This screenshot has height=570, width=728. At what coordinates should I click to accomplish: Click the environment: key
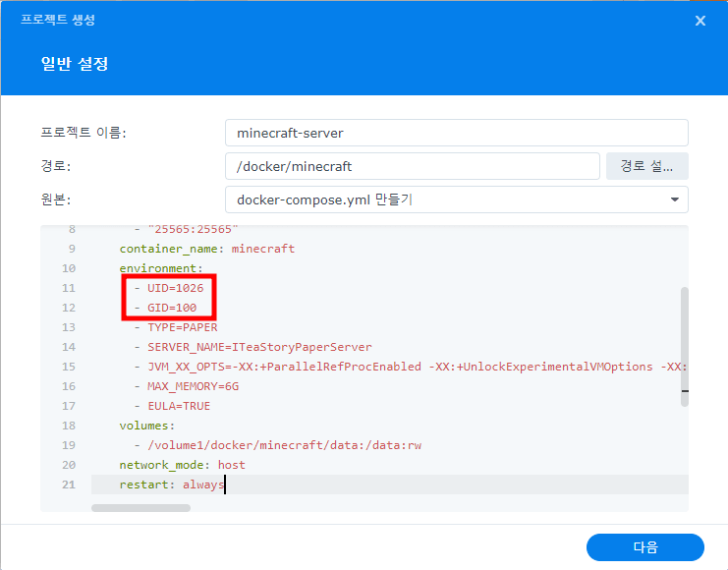161,268
